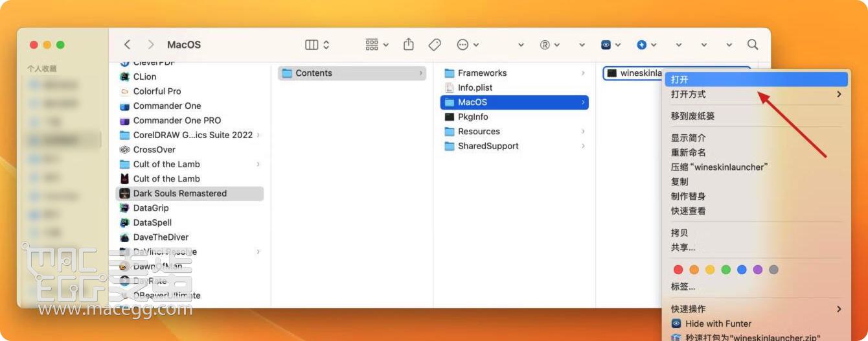Apply the blue tag color
Screen dimensions: 868x341
(742, 270)
